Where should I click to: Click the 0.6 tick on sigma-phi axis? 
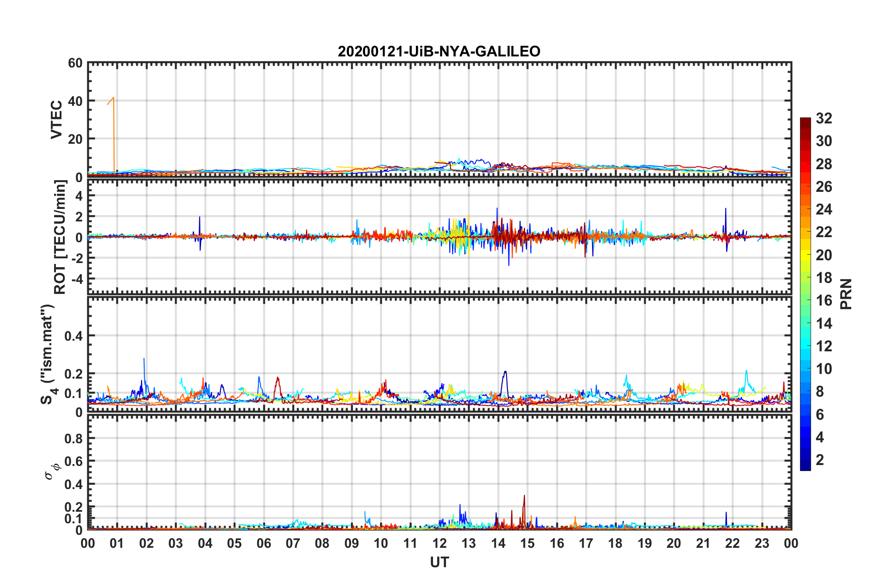pos(73,461)
